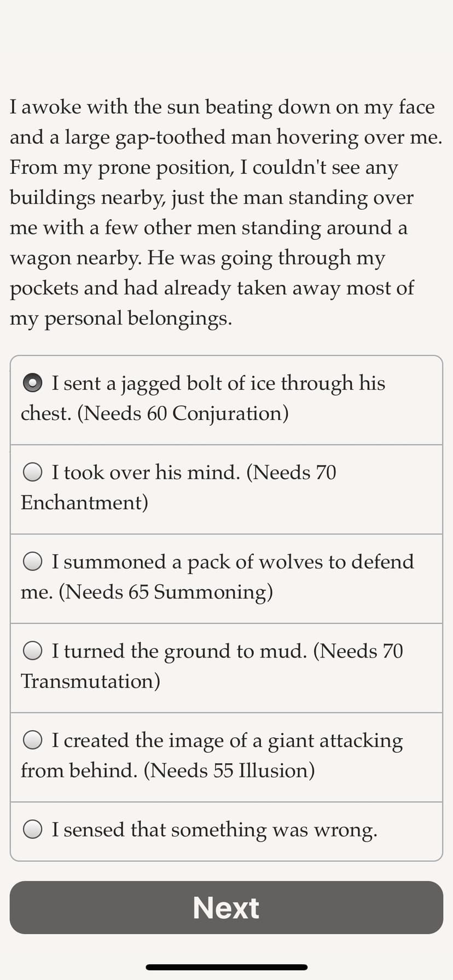Select the jagged bolt of ice radio button
This screenshot has height=980, width=453.
tap(33, 383)
